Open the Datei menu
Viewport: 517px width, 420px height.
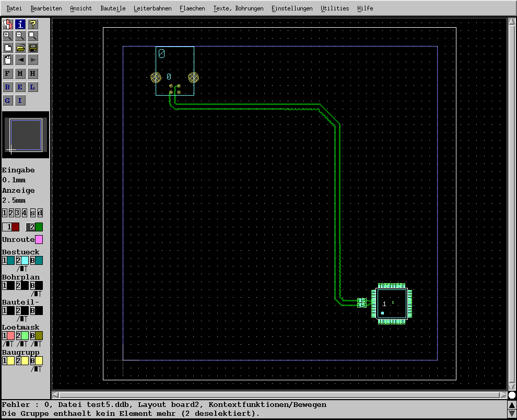pos(14,8)
